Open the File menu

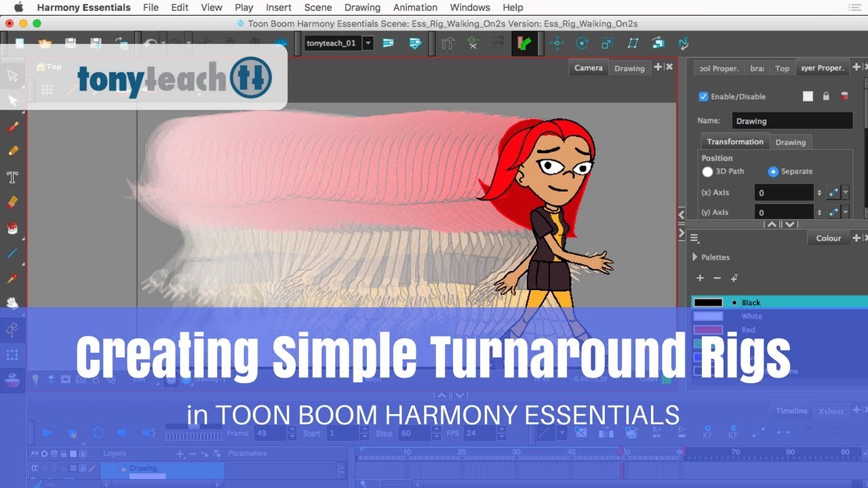click(x=151, y=7)
